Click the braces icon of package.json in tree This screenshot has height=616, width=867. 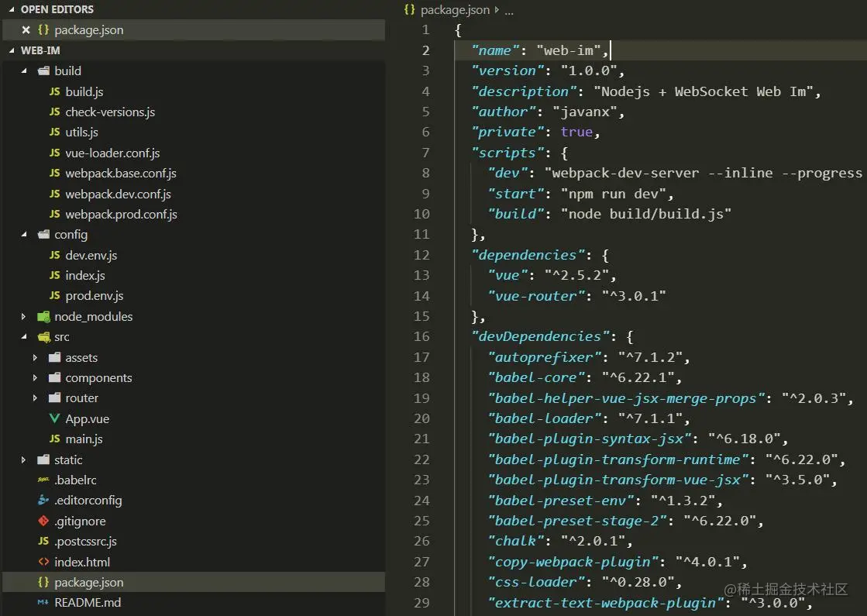pos(43,582)
